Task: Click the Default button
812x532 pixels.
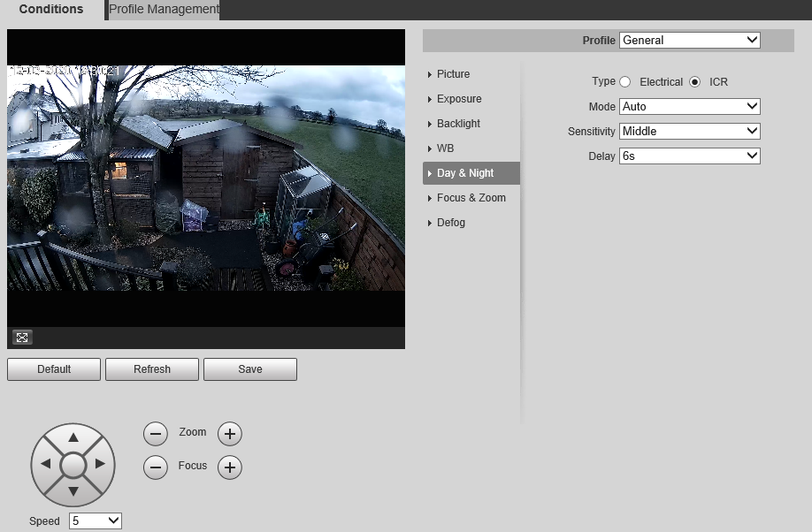Action: (x=54, y=369)
